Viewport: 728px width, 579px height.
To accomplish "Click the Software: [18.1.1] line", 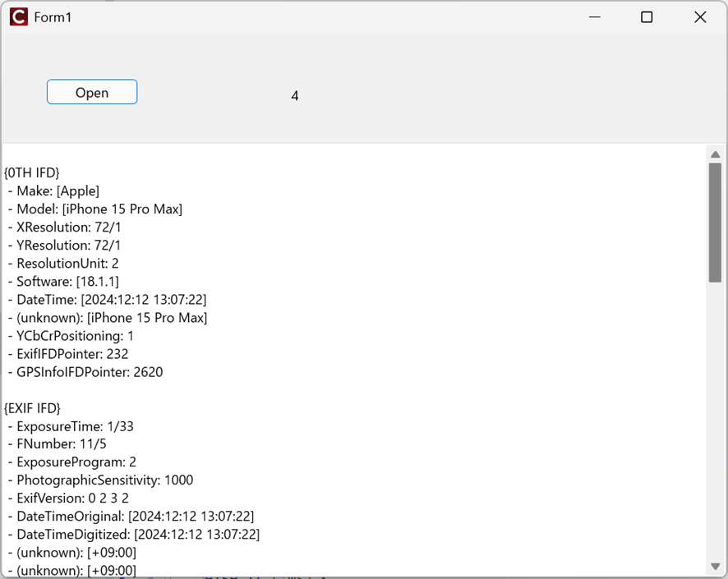I will [x=67, y=282].
